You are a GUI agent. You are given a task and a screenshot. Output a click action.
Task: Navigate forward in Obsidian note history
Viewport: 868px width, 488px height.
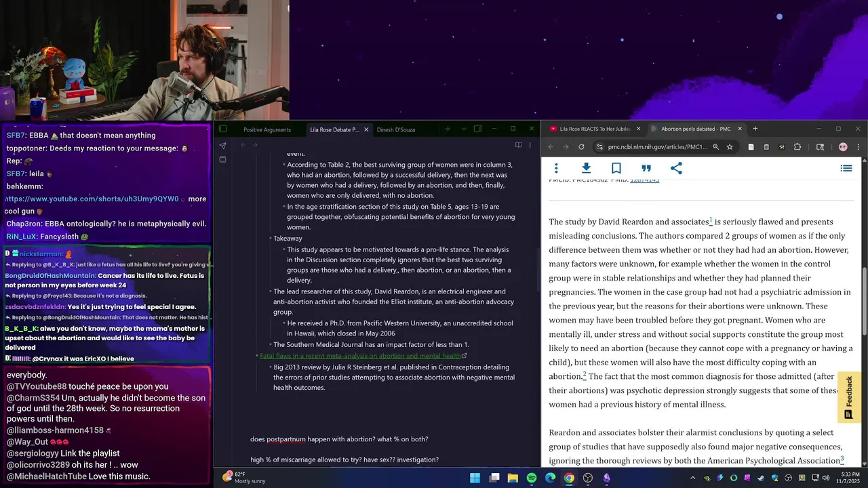(255, 144)
